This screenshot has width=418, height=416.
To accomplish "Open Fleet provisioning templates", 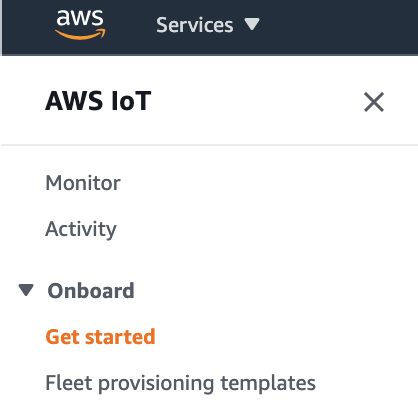I will pyautogui.click(x=180, y=383).
